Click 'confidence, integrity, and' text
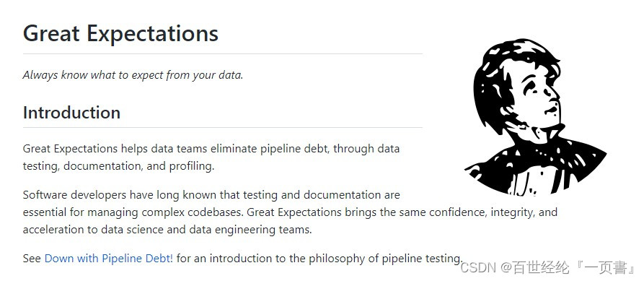The width and height of the screenshot is (644, 281). point(493,212)
